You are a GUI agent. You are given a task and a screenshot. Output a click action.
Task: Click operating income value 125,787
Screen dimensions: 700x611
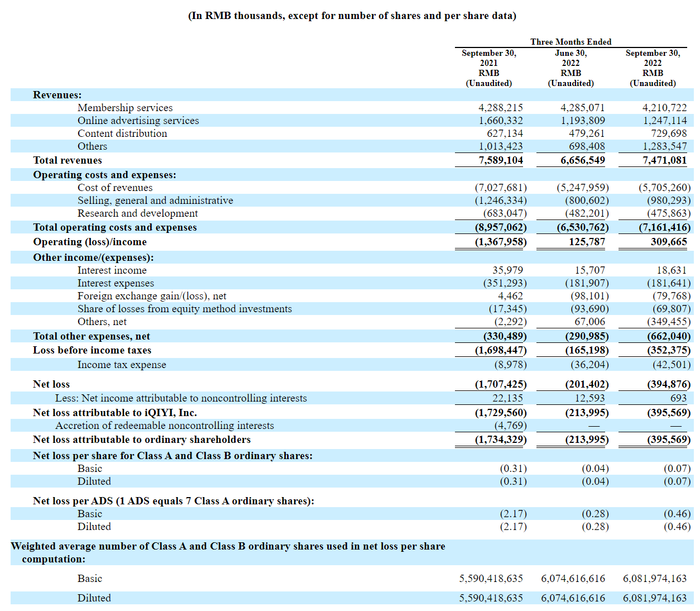(587, 242)
